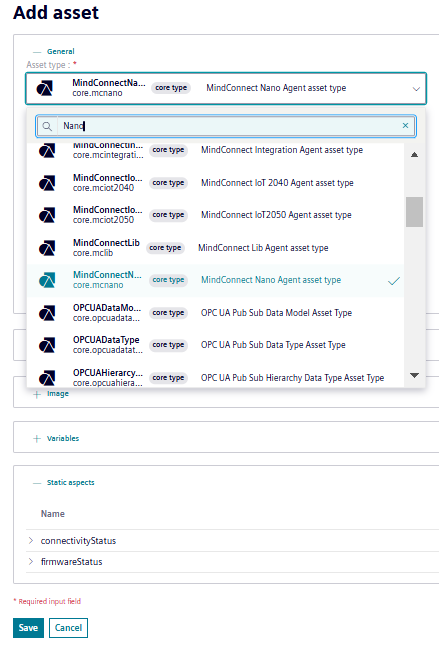Viewport: 439px width, 646px height.
Task: Expand the Image section
Action: 37,394
